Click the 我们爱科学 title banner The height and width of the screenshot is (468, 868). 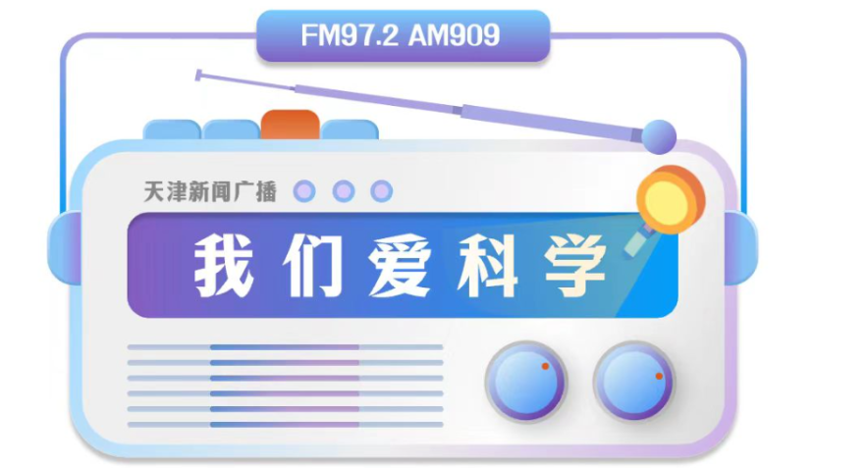[403, 266]
